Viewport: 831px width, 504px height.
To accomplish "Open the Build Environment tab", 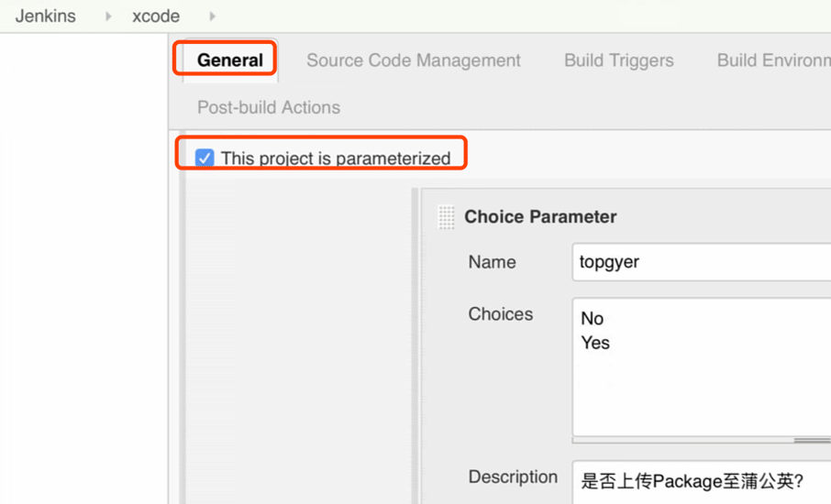I will 774,60.
